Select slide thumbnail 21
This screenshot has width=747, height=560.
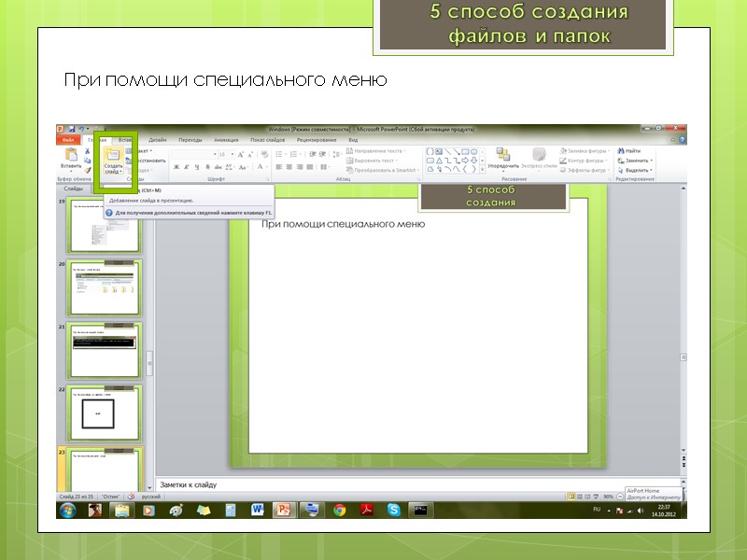pos(105,351)
